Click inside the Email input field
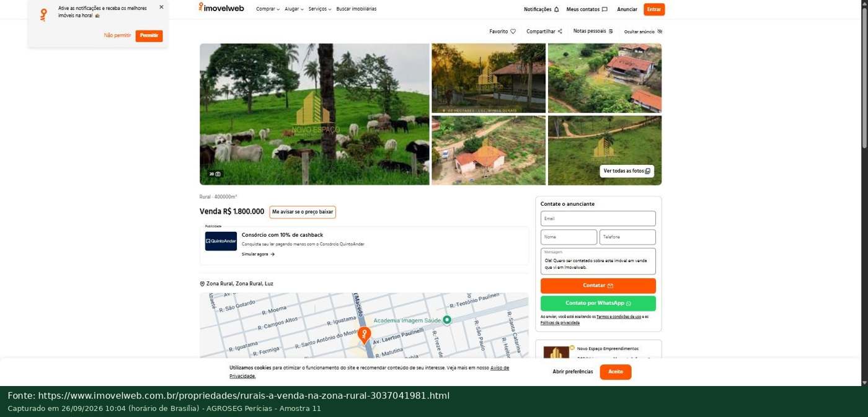 coord(598,219)
